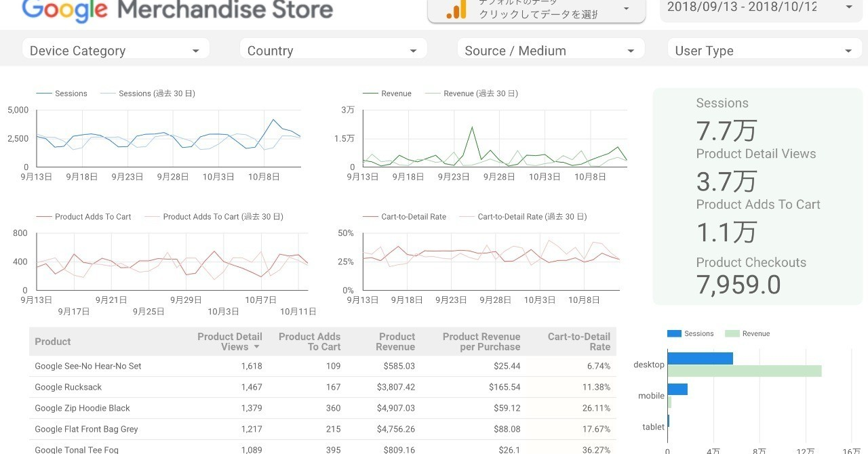
Task: Toggle Product Adds To Cart (過去 30 日) legend
Action: tap(214, 217)
